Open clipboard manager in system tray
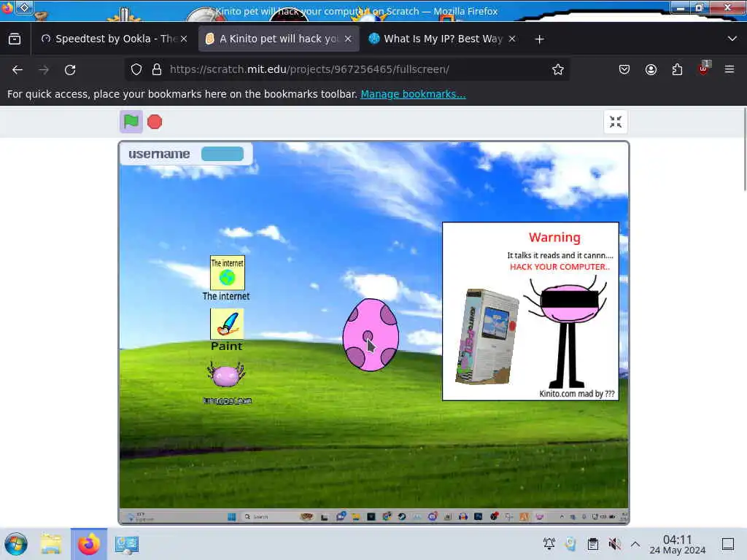 (592, 544)
